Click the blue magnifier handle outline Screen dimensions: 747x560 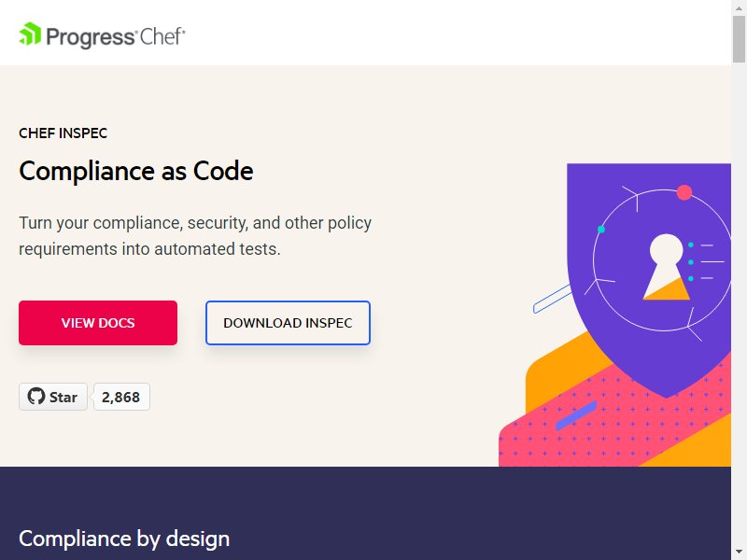[551, 299]
